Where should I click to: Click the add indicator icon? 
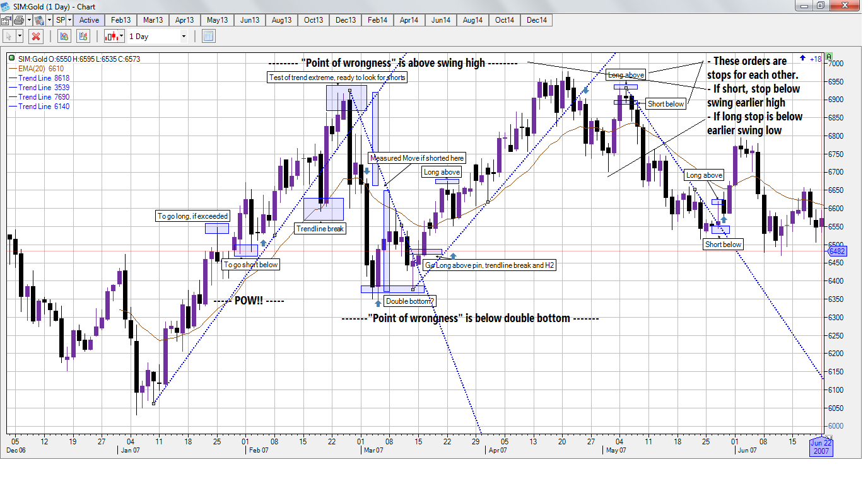pos(64,37)
